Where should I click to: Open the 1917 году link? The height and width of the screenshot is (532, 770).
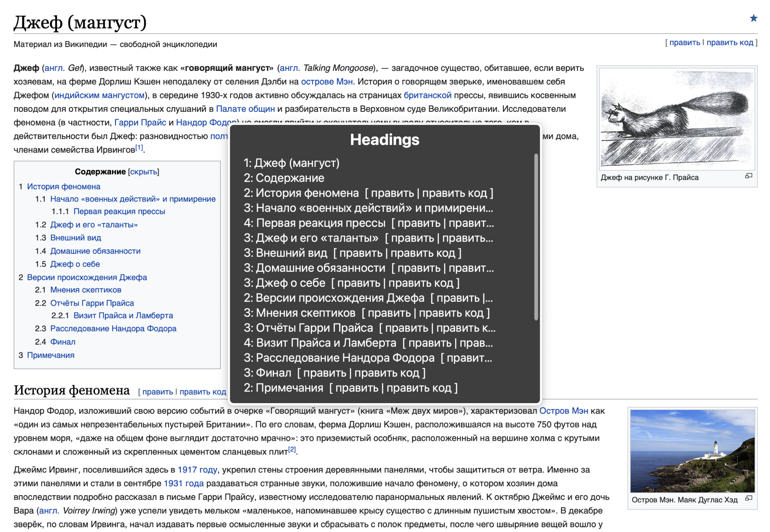click(x=197, y=470)
